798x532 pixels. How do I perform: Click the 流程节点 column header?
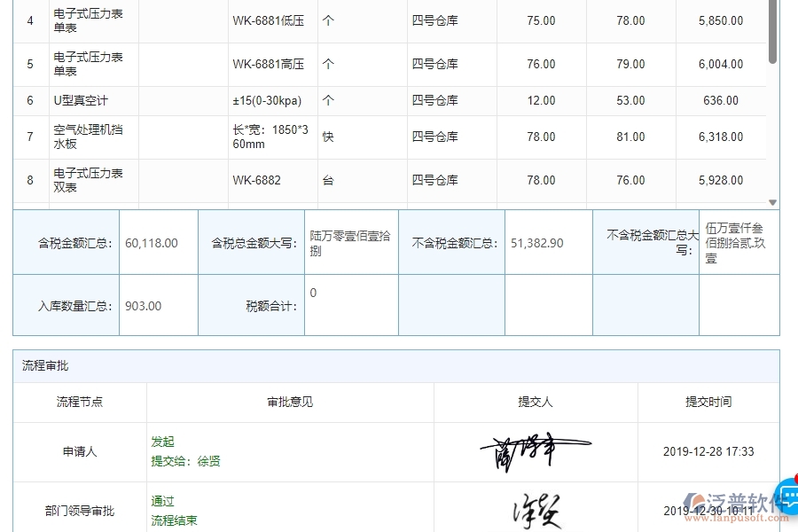(x=79, y=402)
